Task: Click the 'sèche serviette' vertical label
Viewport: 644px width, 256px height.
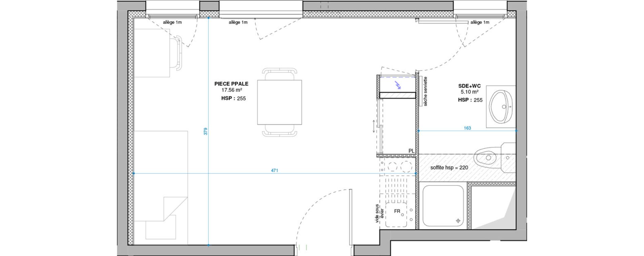Action: 425,91
